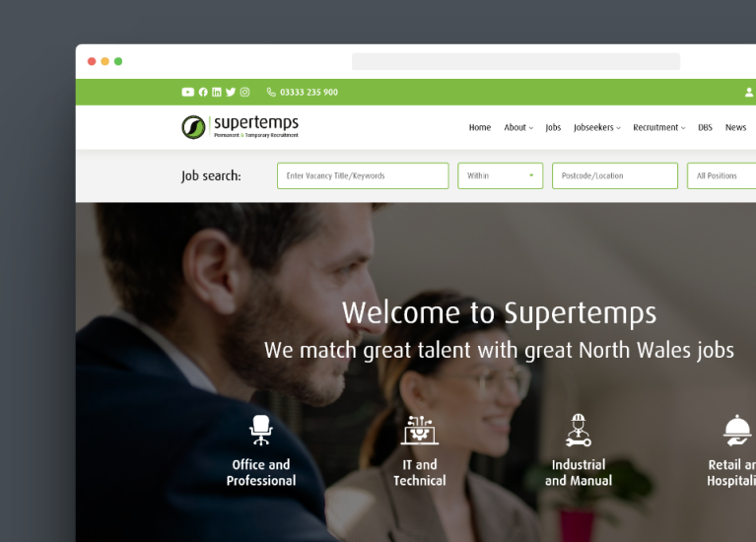The height and width of the screenshot is (542, 756).
Task: Select the Retail and Hospitality bell icon
Action: 736,430
